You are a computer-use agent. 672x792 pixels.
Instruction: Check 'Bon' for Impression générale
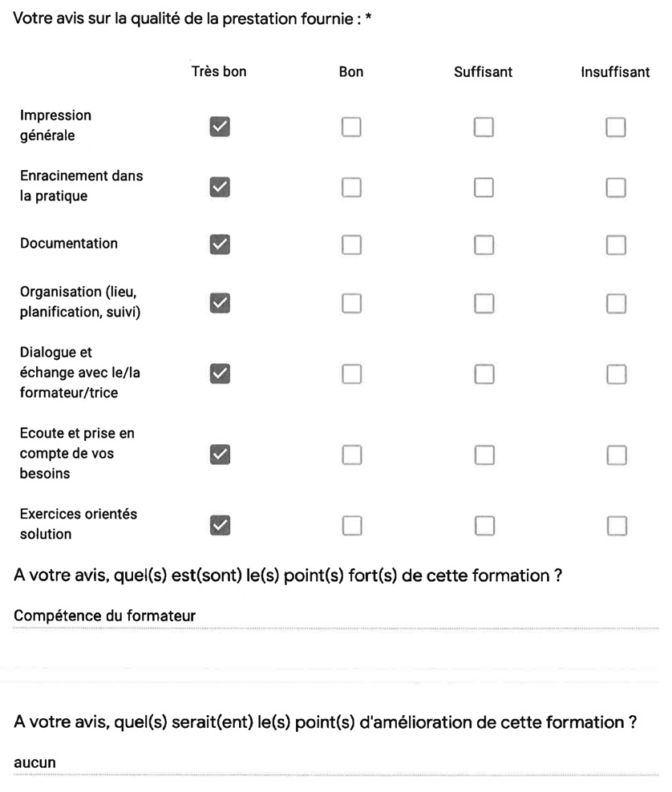351,127
